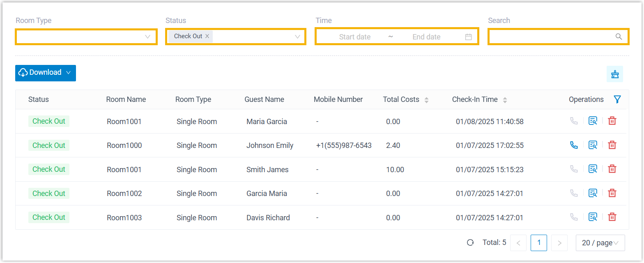
Task: Sort by Total Costs column
Action: tap(426, 100)
